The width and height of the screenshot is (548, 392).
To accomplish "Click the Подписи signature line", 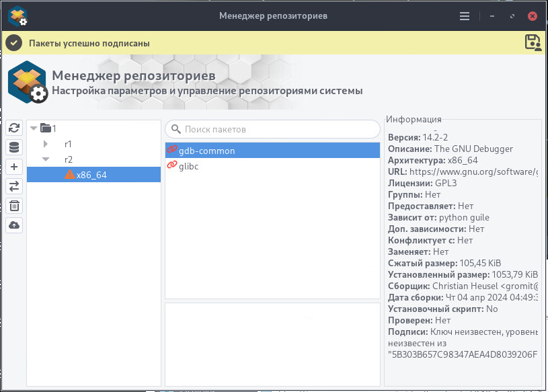I will coord(463,332).
